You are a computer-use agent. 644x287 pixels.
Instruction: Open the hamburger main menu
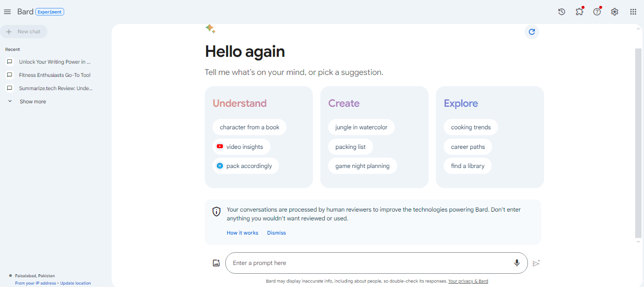[x=7, y=12]
